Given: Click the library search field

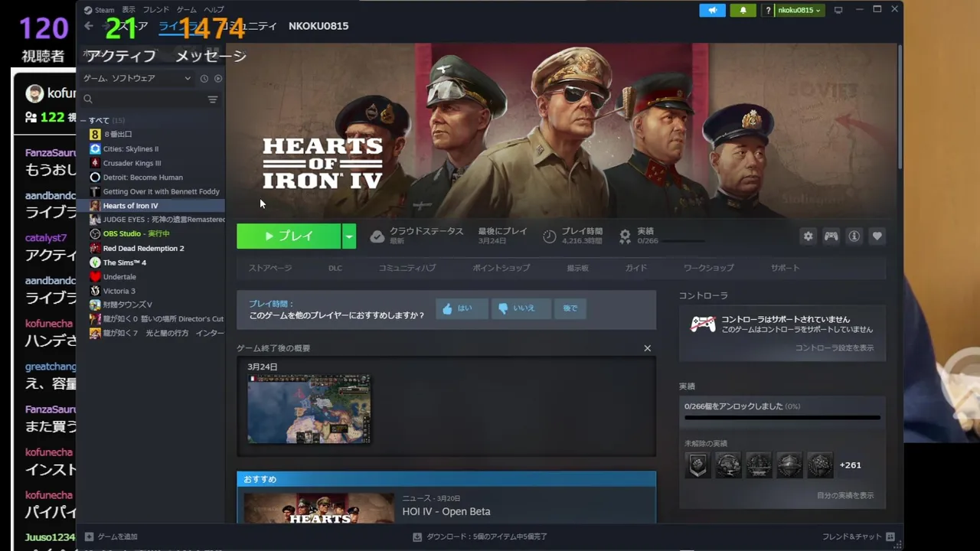Looking at the screenshot, I should click(x=142, y=99).
